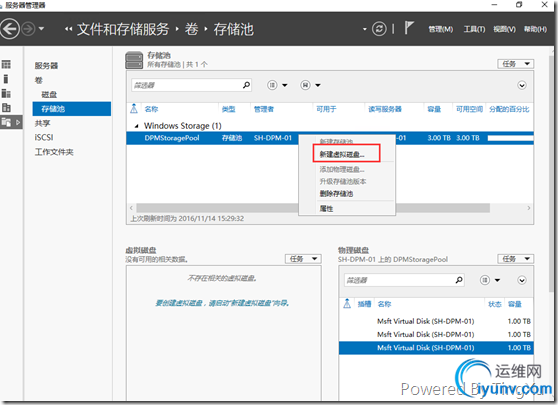
Task: Select 存储池 in the navigation list
Action: tap(72, 109)
